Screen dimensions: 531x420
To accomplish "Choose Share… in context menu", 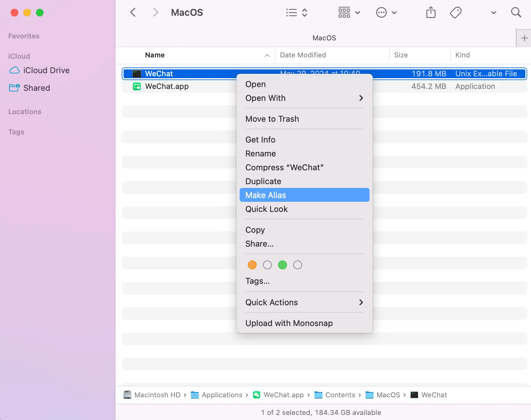I will click(x=305, y=244).
